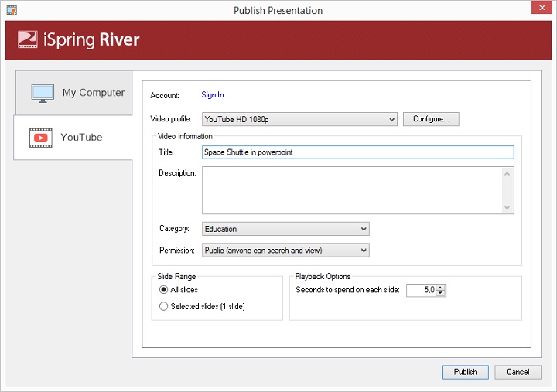Click the Publish button

465,372
